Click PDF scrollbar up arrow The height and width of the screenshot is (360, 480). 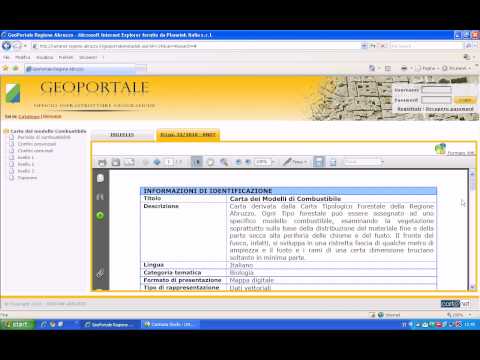pos(472,174)
